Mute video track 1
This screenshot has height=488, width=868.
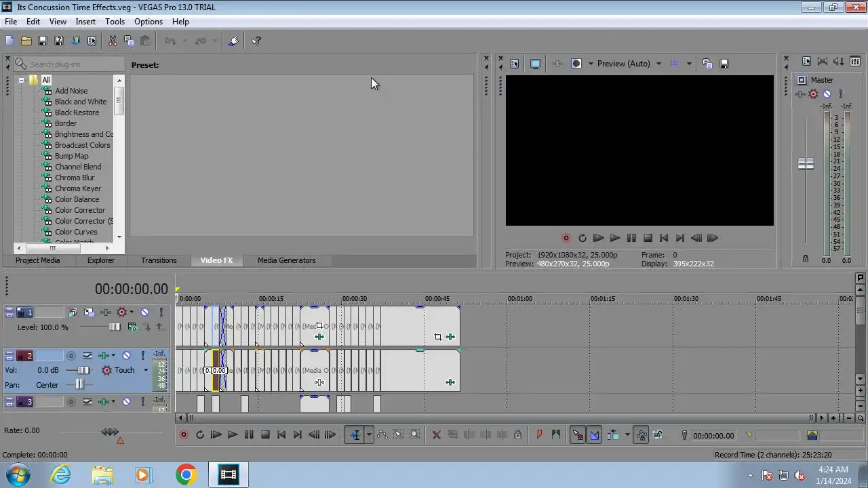coord(144,312)
